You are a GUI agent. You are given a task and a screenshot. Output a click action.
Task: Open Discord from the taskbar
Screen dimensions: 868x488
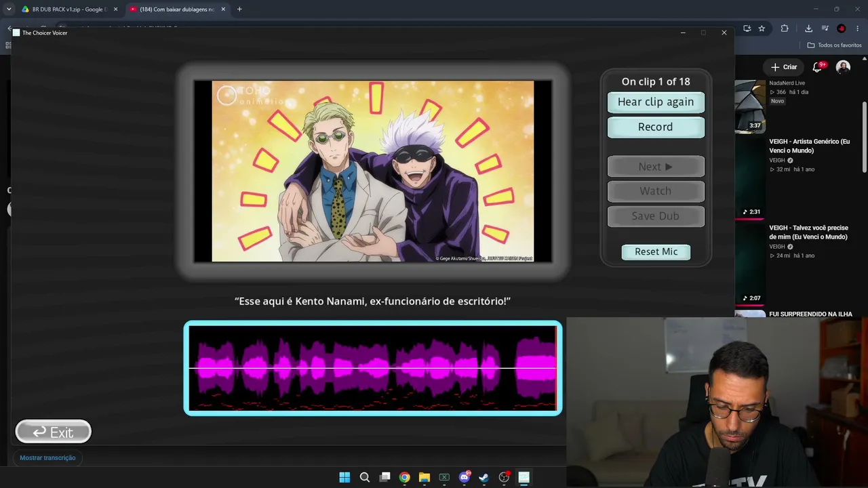pyautogui.click(x=465, y=477)
